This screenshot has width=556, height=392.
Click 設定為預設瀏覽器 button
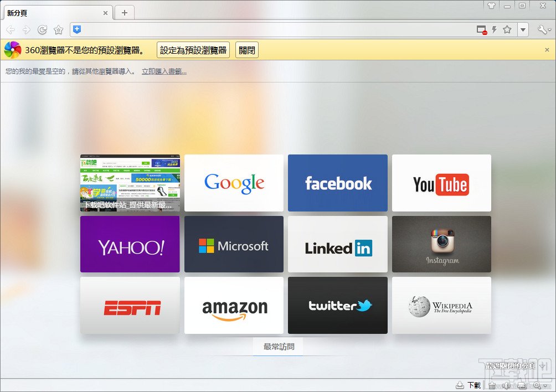[193, 50]
